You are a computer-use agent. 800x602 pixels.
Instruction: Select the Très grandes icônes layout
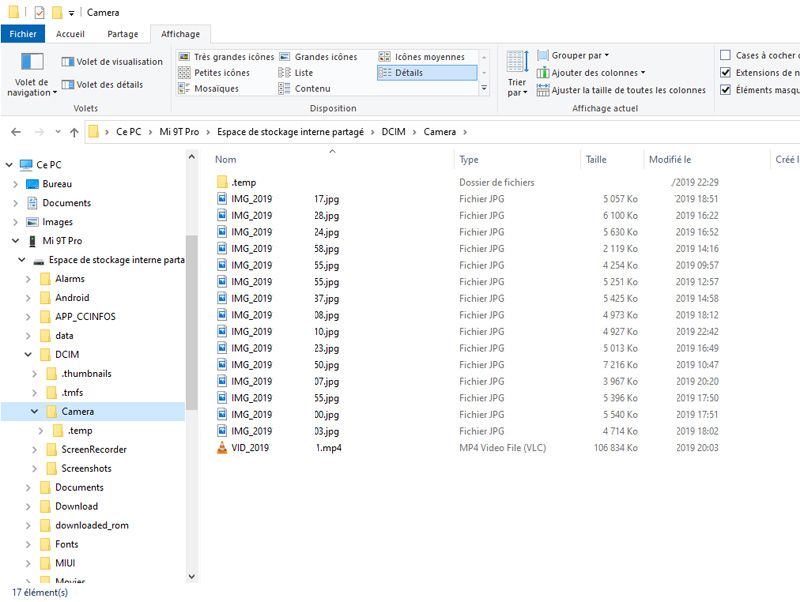[x=226, y=57]
